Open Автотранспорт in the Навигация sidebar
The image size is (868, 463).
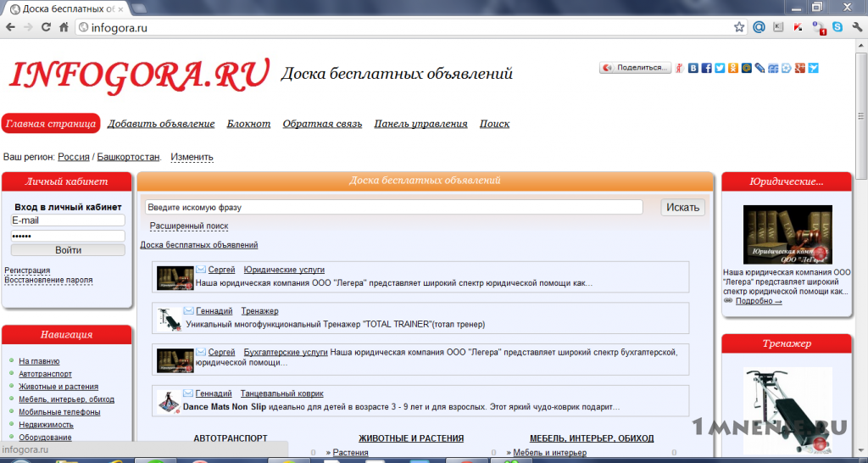coord(46,374)
